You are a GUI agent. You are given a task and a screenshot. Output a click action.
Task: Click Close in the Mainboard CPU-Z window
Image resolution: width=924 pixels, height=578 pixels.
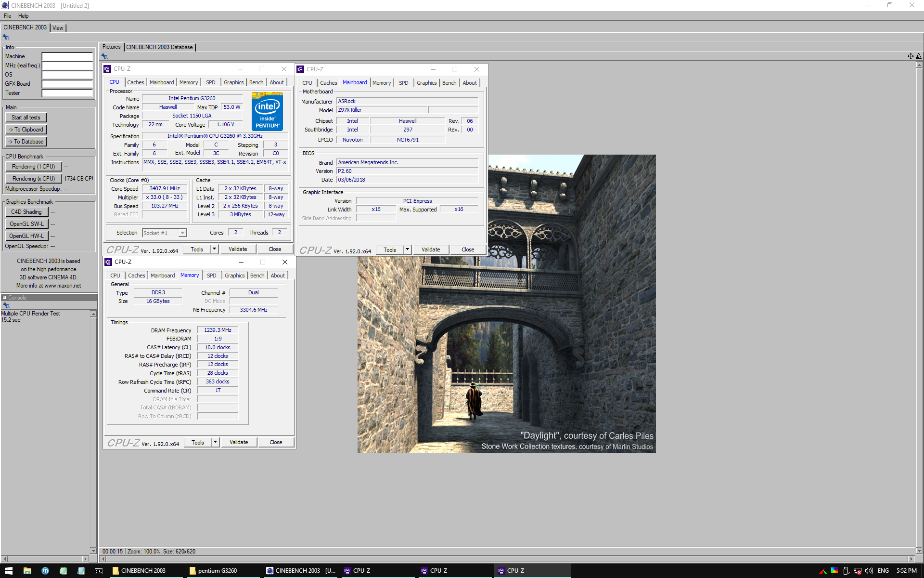(x=468, y=250)
